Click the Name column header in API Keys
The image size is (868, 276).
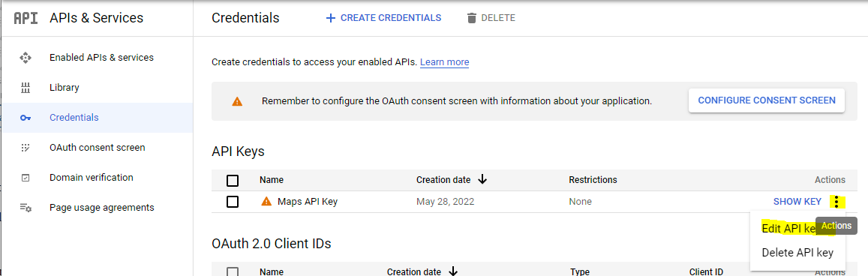coord(272,180)
